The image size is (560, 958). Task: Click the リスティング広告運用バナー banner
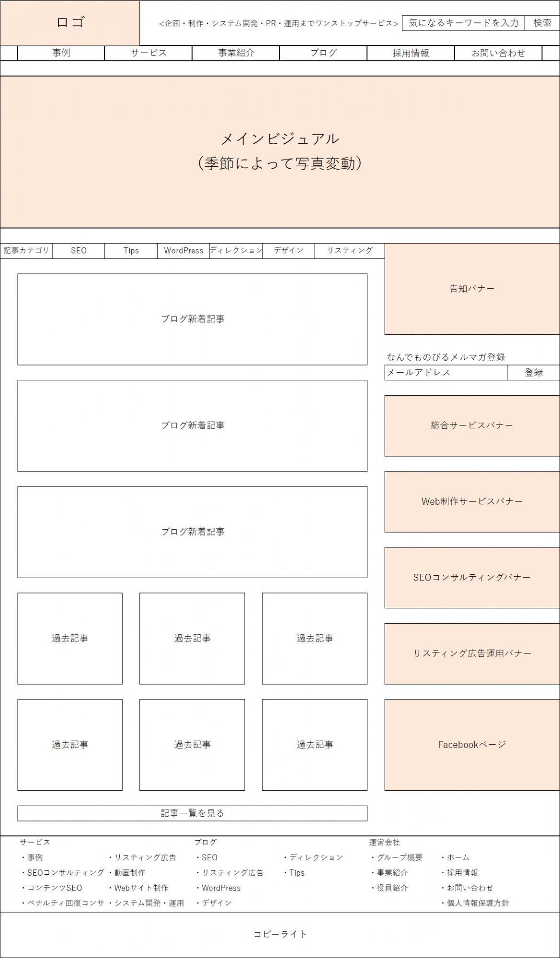pyautogui.click(x=472, y=653)
